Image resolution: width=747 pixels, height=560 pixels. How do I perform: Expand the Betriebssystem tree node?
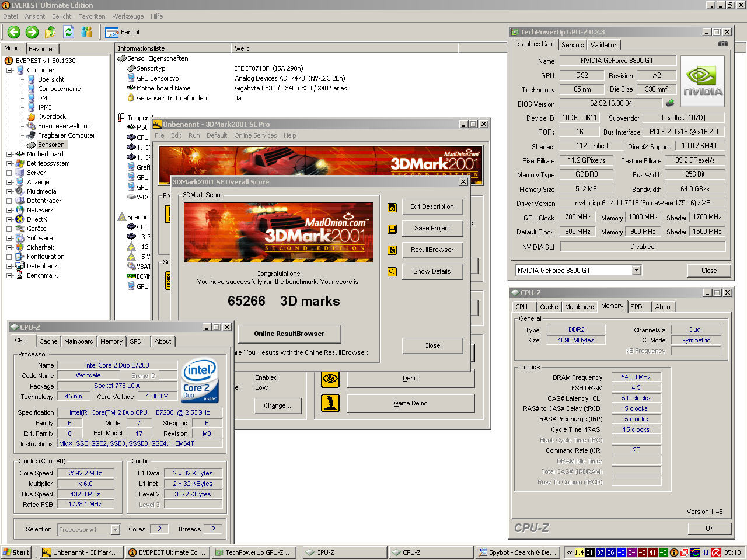coord(9,163)
